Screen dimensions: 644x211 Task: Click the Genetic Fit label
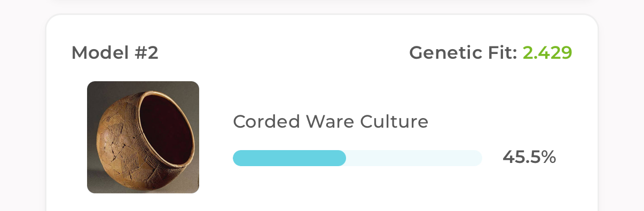coord(463,53)
